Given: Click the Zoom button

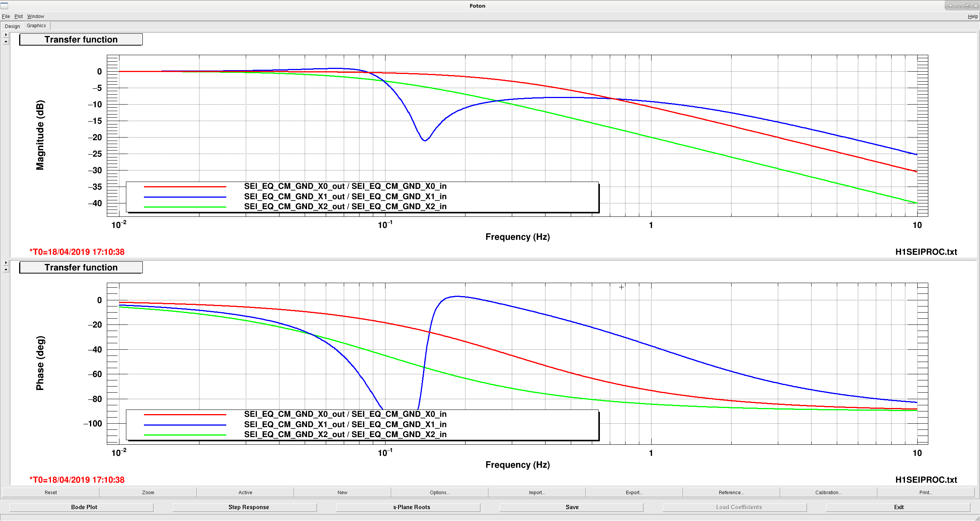Looking at the screenshot, I should [x=148, y=493].
